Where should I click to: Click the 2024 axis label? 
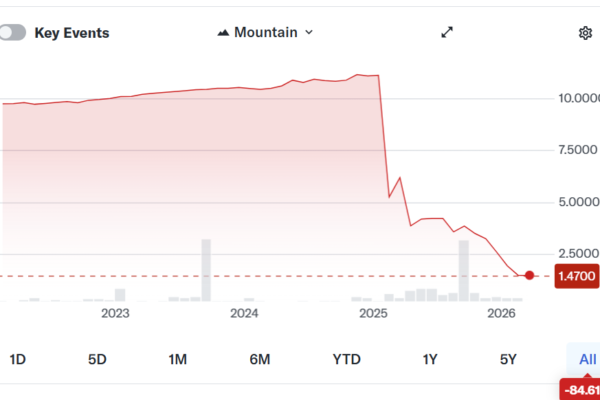[x=244, y=313]
